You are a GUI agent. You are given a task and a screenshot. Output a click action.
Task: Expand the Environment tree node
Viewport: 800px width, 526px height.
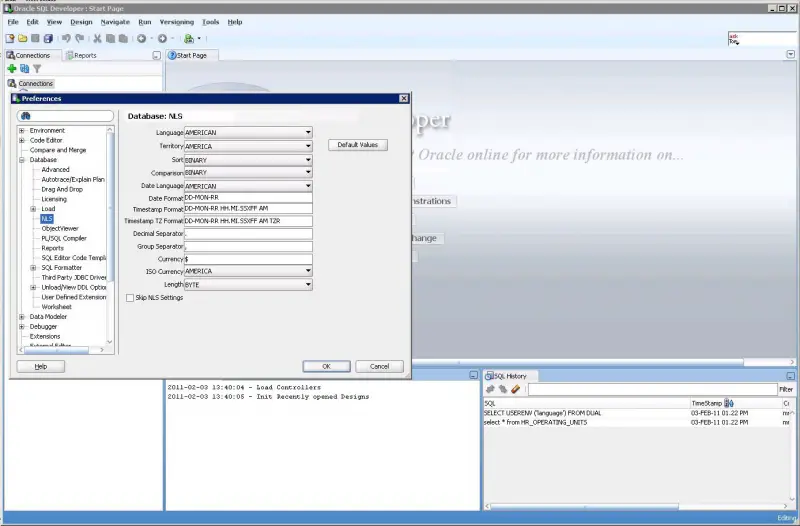pos(22,131)
